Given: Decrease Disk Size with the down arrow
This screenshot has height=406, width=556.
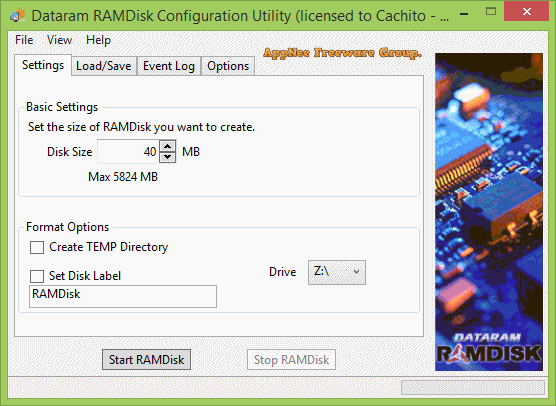Looking at the screenshot, I should tap(167, 157).
